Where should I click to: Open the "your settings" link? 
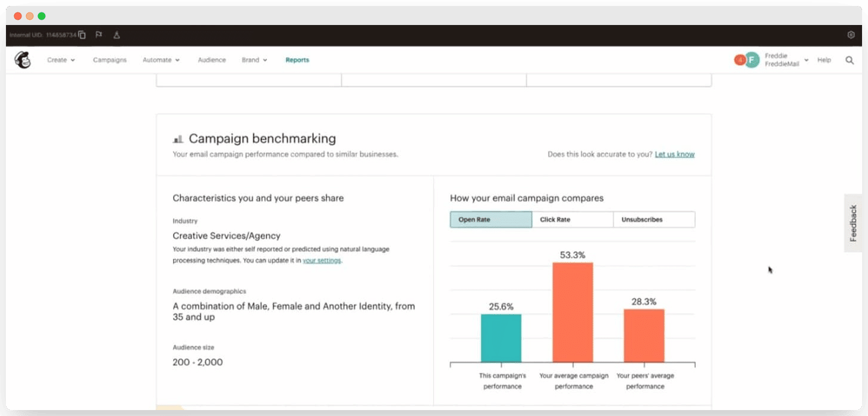coord(322,261)
